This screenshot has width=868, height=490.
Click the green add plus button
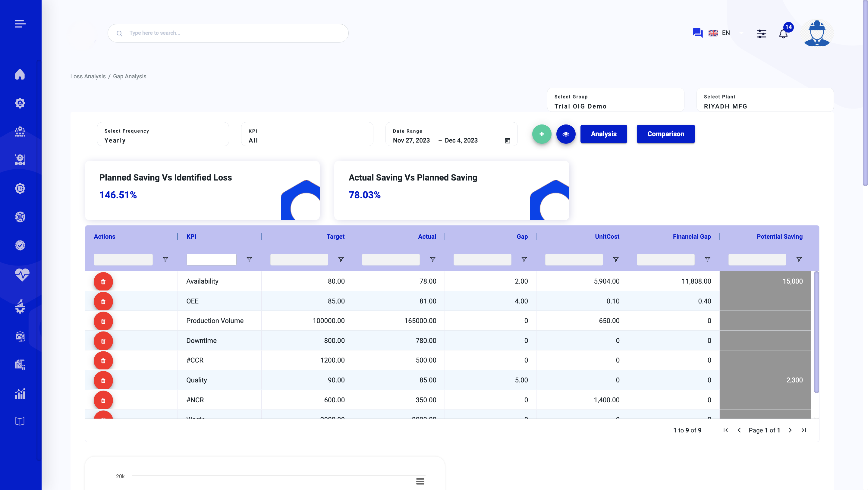tap(542, 134)
